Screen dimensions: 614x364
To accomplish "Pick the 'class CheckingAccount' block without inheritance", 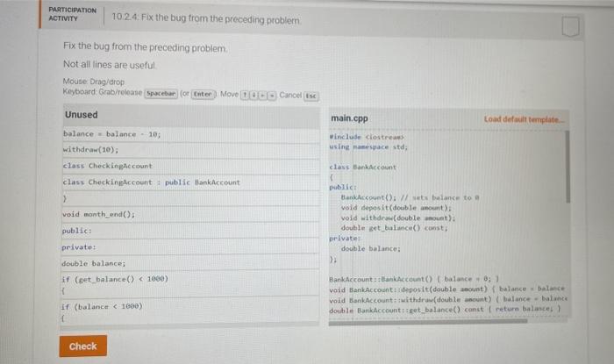I will click(x=190, y=167).
